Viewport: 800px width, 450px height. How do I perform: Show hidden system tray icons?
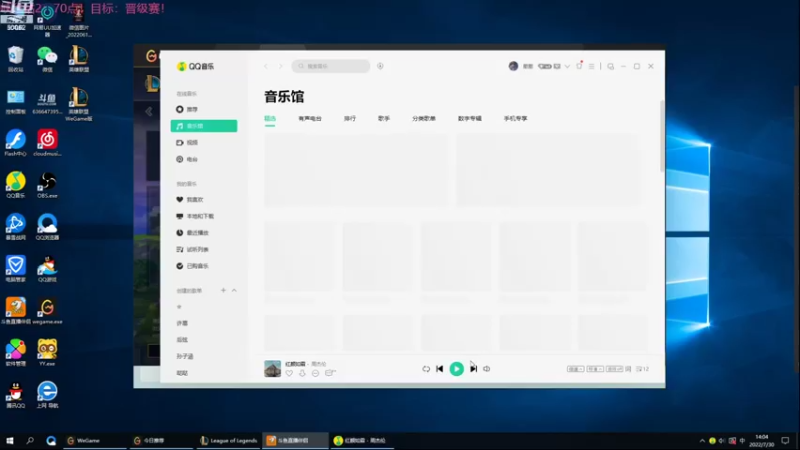[702, 441]
